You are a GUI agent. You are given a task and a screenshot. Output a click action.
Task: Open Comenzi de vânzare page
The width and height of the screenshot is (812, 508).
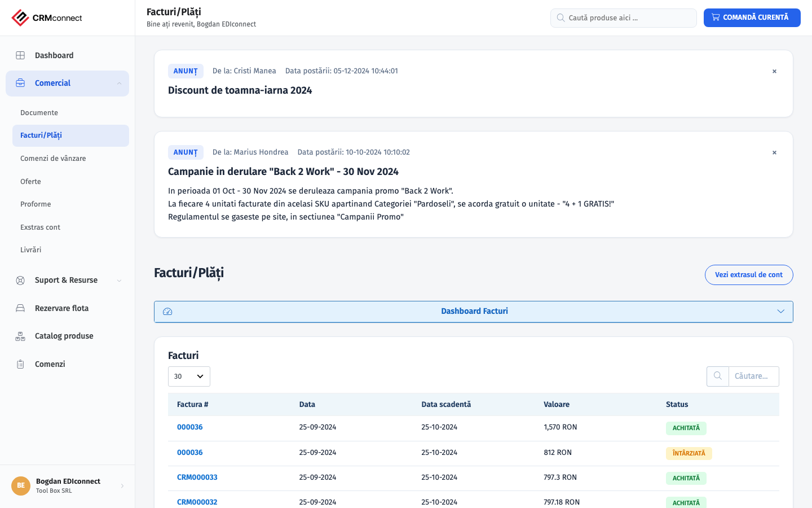click(x=70, y=159)
